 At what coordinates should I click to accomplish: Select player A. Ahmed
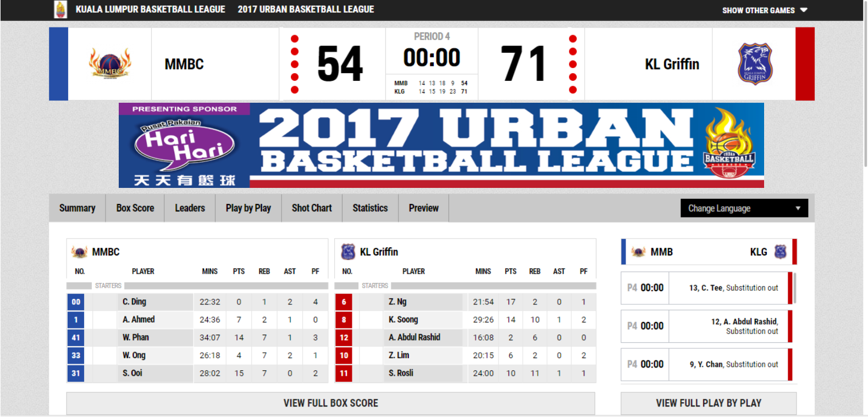[139, 319]
